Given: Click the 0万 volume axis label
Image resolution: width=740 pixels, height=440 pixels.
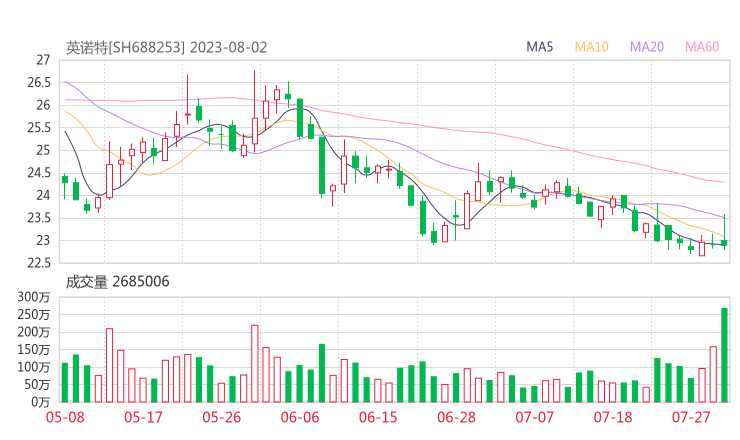Looking at the screenshot, I should coord(41,402).
